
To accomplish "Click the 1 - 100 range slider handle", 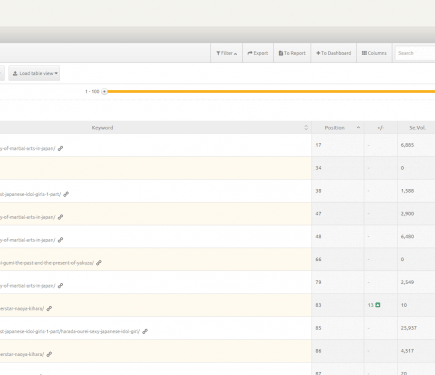I will pyautogui.click(x=104, y=91).
